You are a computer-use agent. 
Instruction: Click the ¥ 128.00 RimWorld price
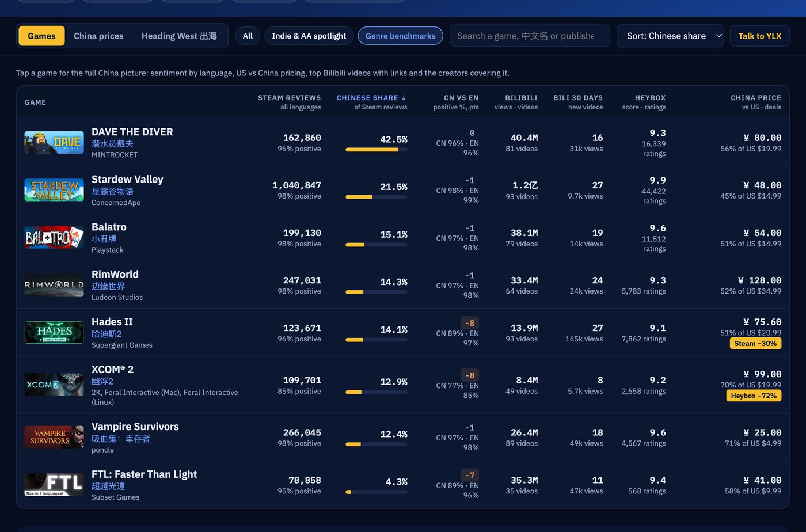[759, 280]
